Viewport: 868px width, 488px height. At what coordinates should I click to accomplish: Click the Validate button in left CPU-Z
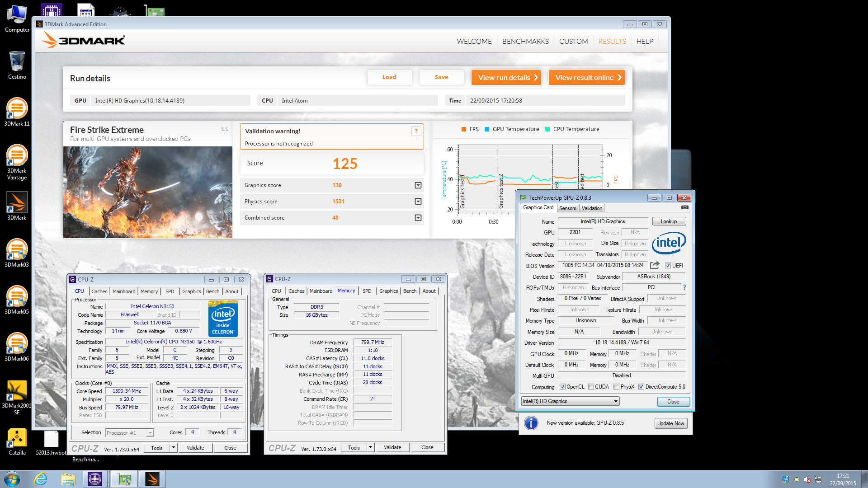(195, 448)
